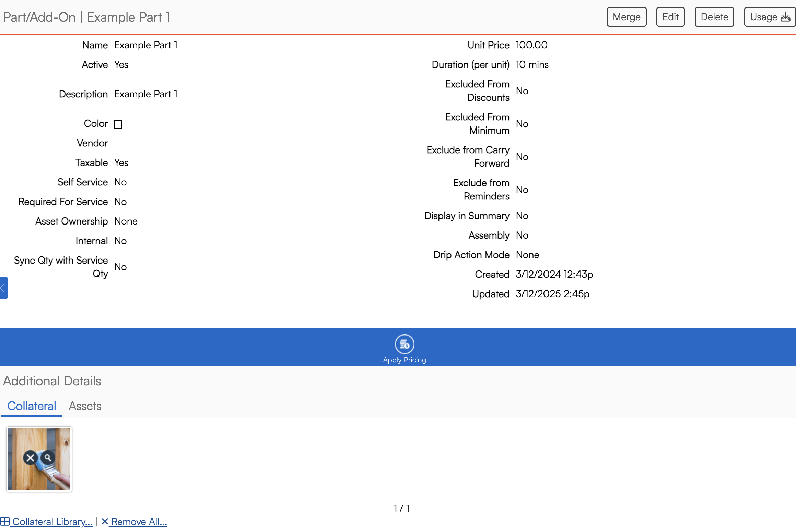The width and height of the screenshot is (796, 532).
Task: Click the Remove All link
Action: point(139,521)
